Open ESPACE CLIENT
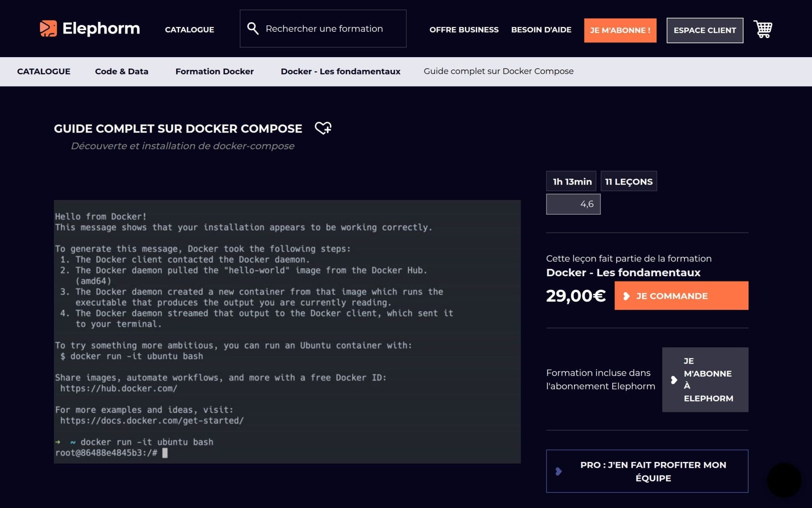812x508 pixels. point(705,30)
